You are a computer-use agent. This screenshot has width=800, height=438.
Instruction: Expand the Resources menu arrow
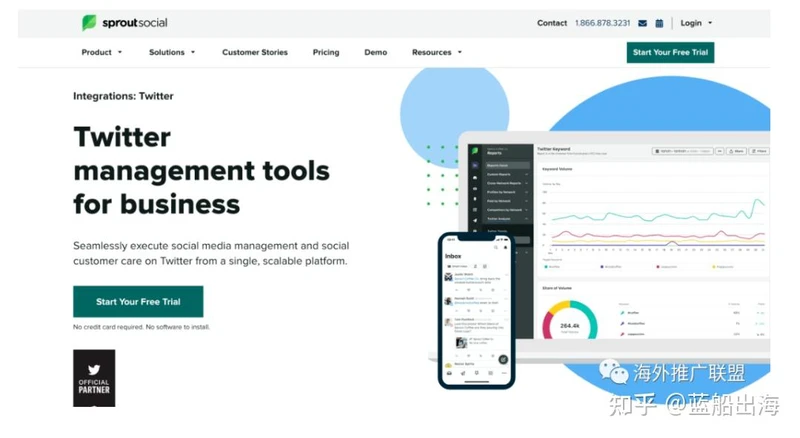[460, 52]
